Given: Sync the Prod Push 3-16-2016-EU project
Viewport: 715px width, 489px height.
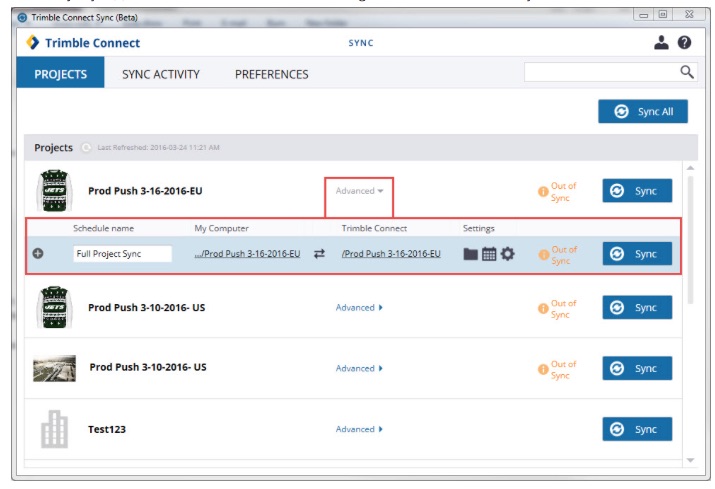Looking at the screenshot, I should click(637, 191).
